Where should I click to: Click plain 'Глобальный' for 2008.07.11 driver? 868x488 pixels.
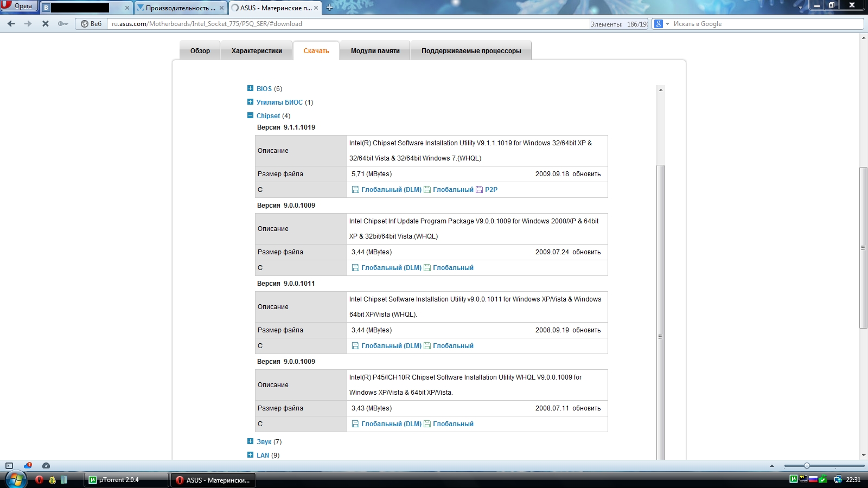pos(453,424)
